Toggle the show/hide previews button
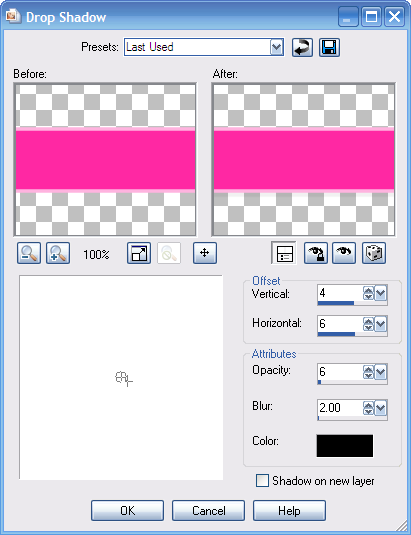 click(284, 253)
